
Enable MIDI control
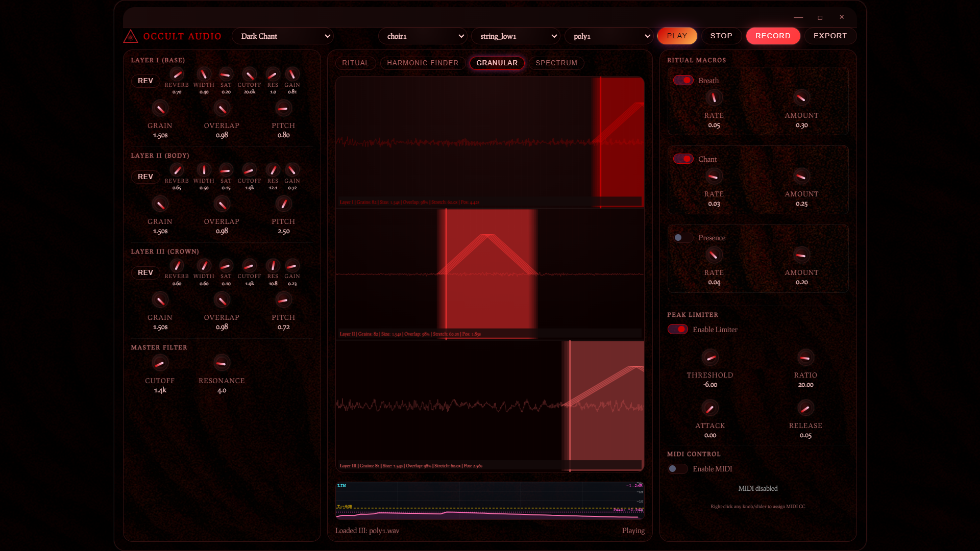(677, 468)
